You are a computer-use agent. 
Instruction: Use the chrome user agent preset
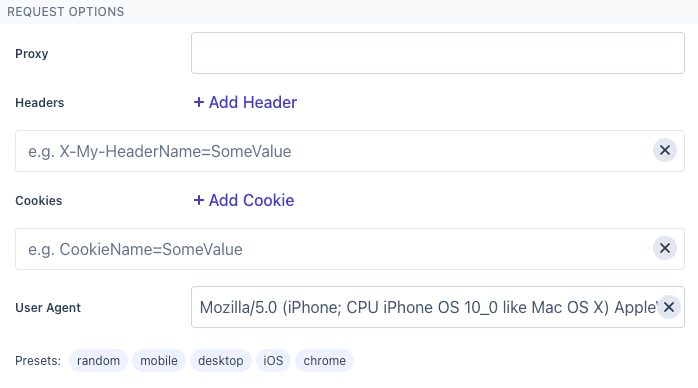pyautogui.click(x=325, y=360)
